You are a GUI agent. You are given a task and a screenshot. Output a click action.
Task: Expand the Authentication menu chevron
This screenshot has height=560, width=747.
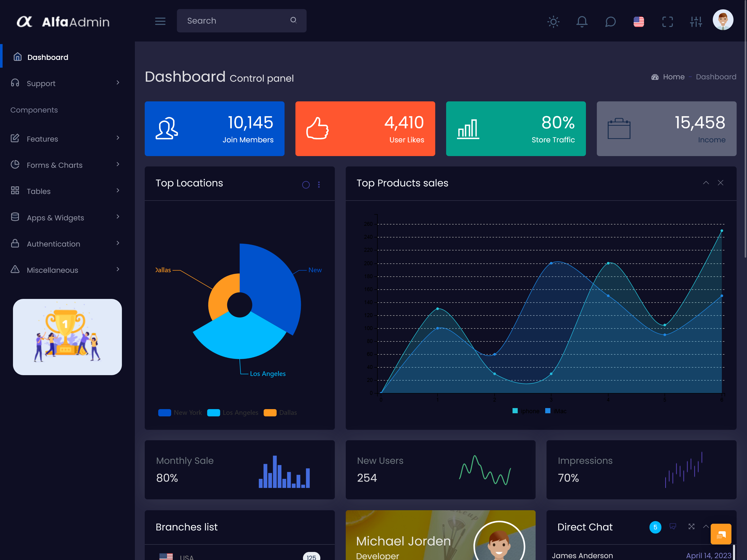[x=118, y=243]
